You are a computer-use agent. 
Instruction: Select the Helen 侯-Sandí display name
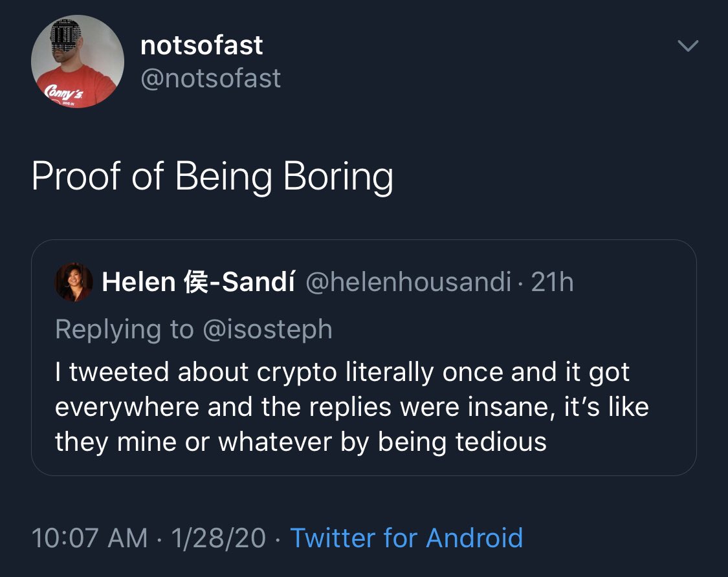click(x=199, y=282)
